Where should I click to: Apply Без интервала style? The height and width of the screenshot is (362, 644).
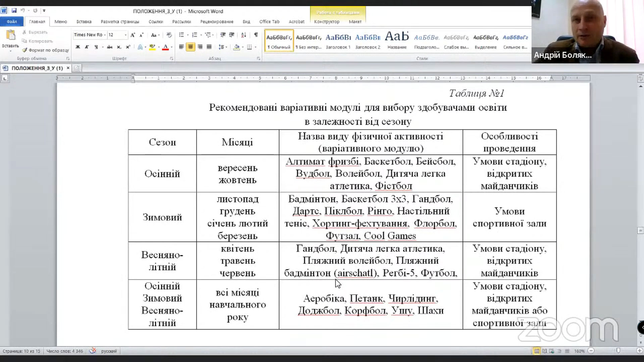(308, 41)
